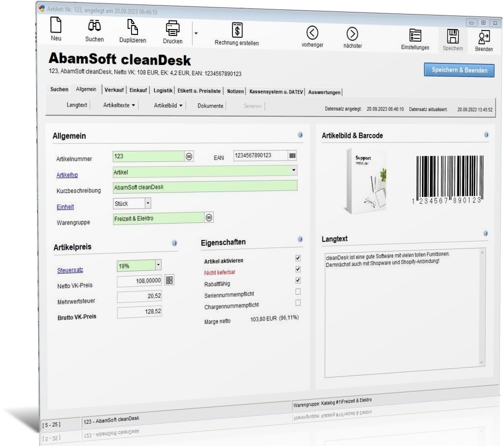
Task: Open the Suchen binoculars search tool
Action: point(94,25)
